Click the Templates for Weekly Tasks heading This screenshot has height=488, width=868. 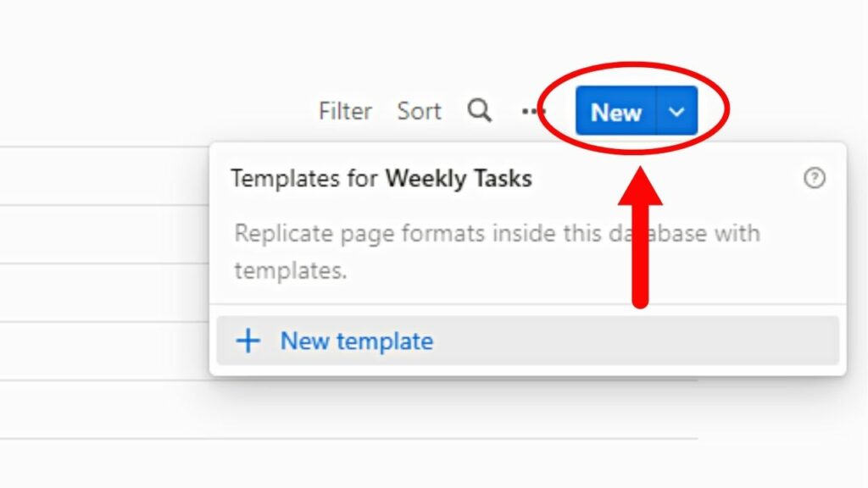coord(381,179)
